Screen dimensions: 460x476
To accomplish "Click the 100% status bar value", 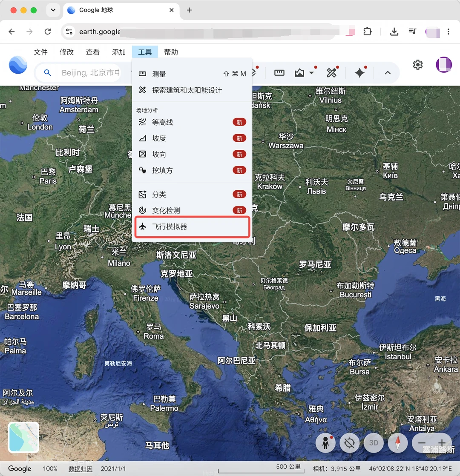I will (x=50, y=469).
